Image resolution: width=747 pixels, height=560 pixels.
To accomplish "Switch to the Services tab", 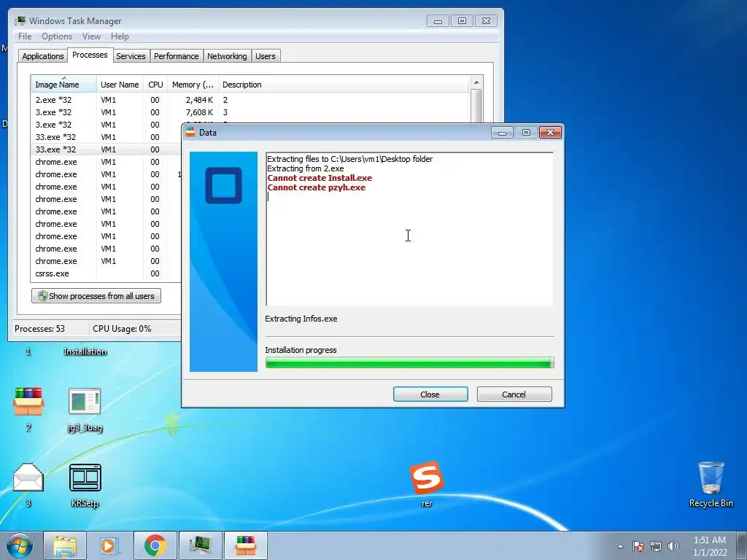I will (131, 56).
